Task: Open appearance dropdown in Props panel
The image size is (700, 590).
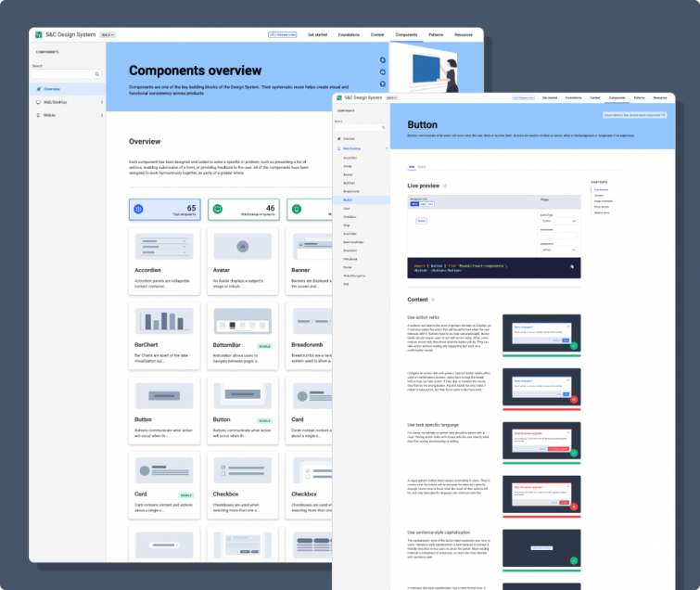Action: coord(559,250)
